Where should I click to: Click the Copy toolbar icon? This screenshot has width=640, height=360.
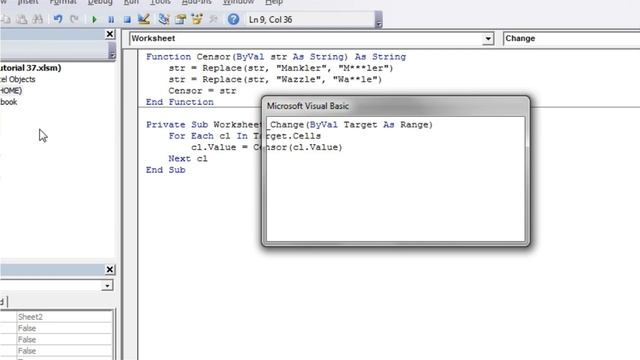(x=6, y=19)
